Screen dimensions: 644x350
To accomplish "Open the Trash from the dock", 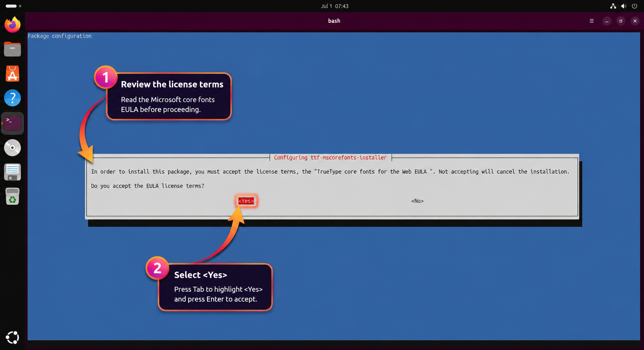I will (x=13, y=196).
